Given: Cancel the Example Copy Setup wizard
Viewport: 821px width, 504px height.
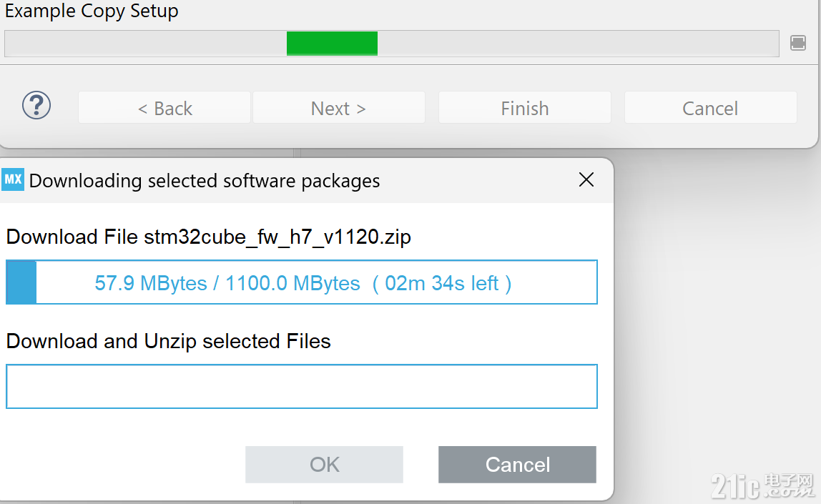Looking at the screenshot, I should pos(711,108).
